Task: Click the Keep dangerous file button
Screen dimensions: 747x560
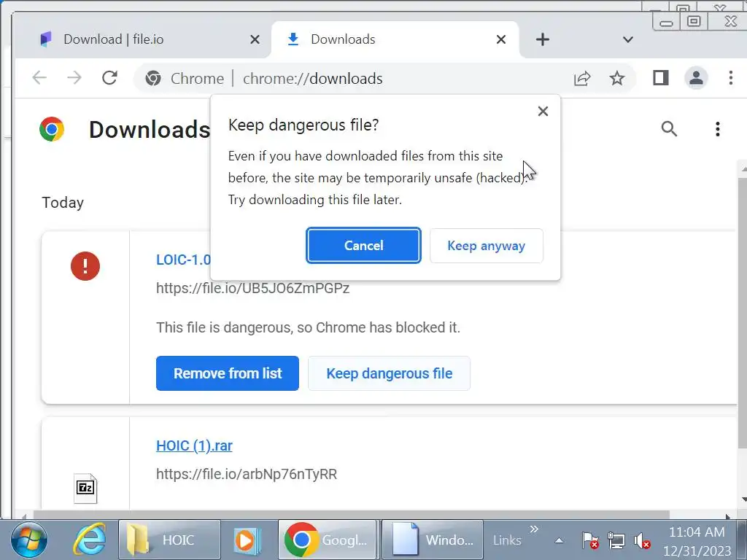Action: pos(390,373)
